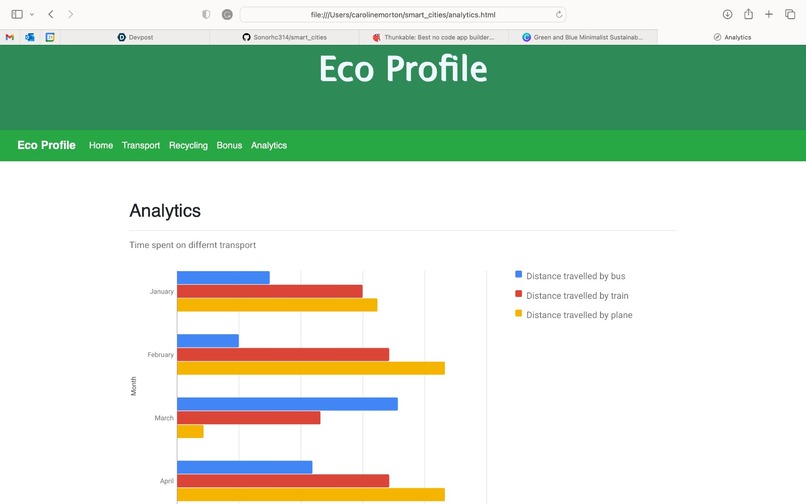Click 'Distance travelled by train' legend text
Screen dimensions: 806x504
(x=577, y=296)
